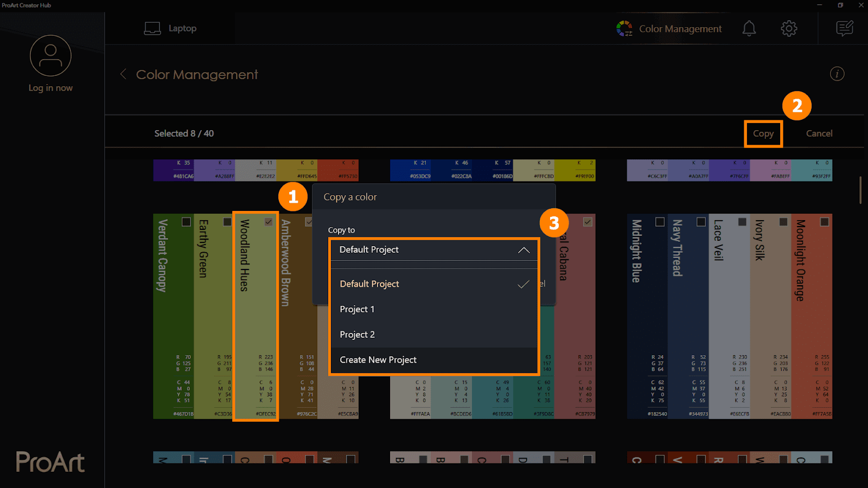Toggle Navy Thread checkbox
The image size is (868, 488).
(701, 222)
